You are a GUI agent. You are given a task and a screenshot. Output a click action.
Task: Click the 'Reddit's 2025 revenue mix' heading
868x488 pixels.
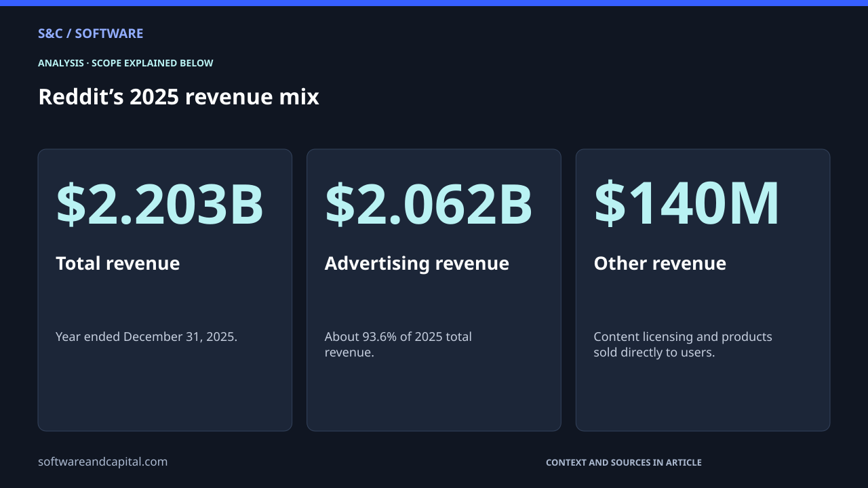tap(178, 97)
